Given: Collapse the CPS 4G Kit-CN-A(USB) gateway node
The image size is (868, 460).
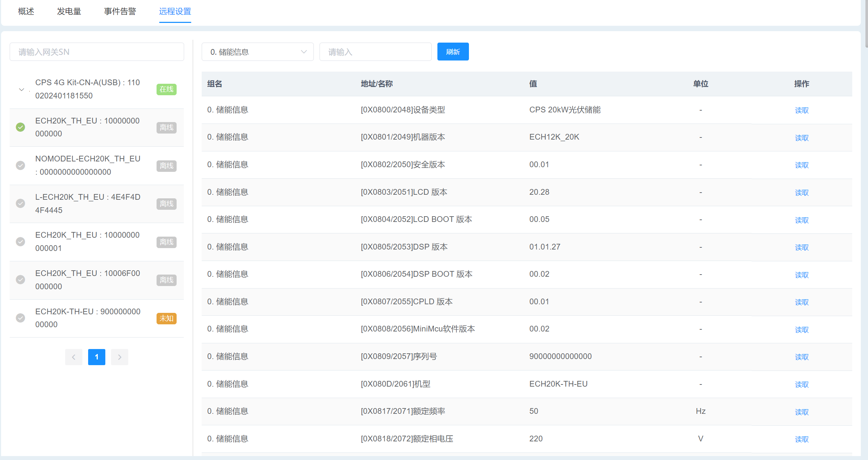Looking at the screenshot, I should point(21,89).
